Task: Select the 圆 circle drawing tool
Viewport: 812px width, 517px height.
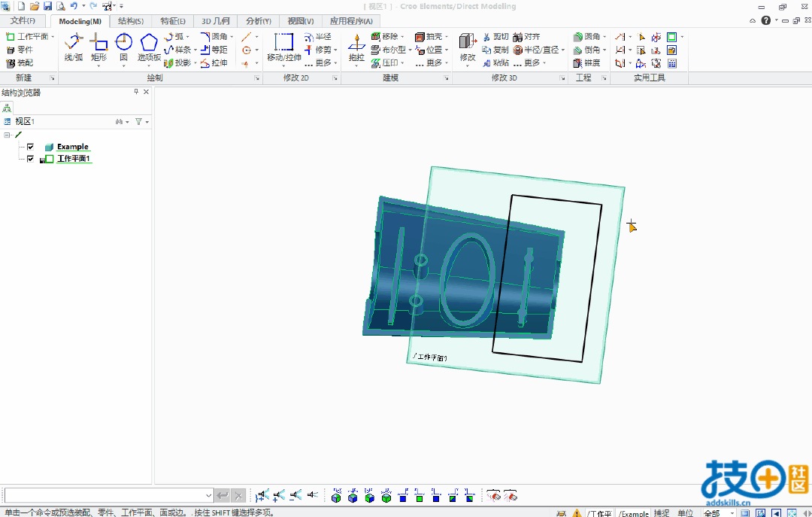Action: [124, 48]
